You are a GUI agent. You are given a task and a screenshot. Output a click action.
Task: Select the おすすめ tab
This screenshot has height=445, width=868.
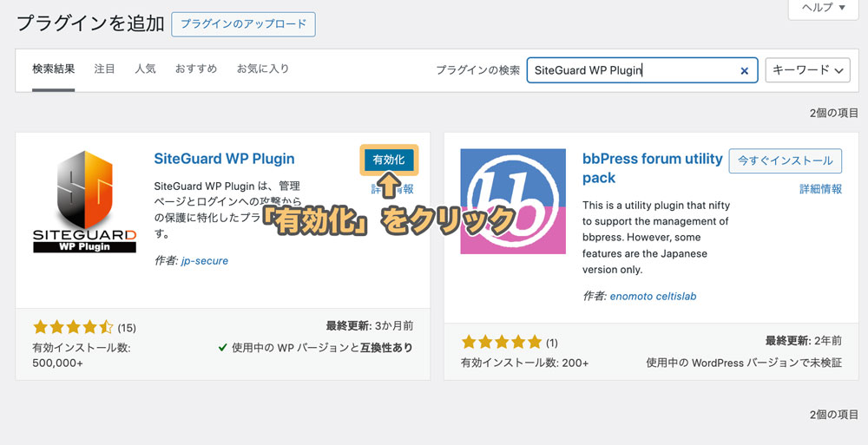(195, 69)
